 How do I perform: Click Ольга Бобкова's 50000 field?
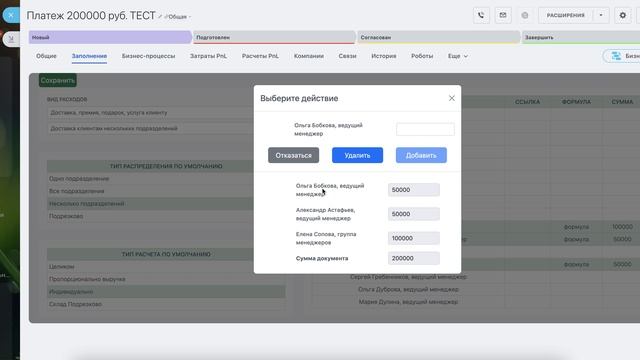point(414,190)
